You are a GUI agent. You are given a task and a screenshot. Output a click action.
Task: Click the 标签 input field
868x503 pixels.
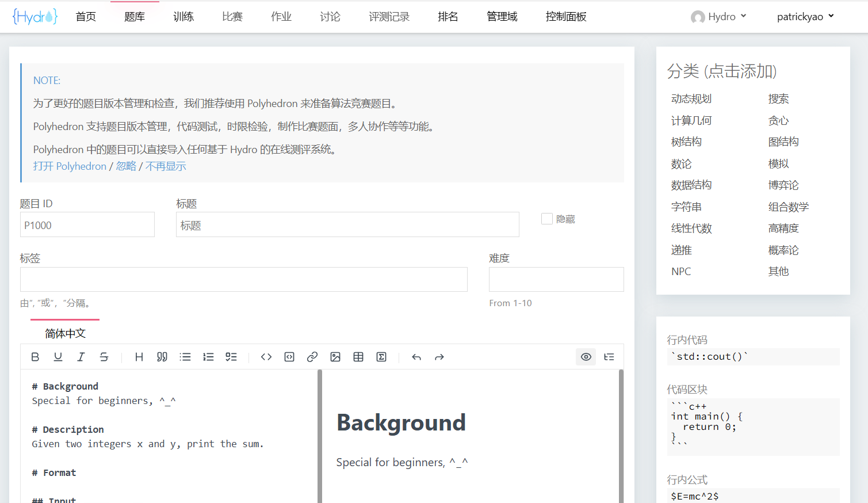244,279
